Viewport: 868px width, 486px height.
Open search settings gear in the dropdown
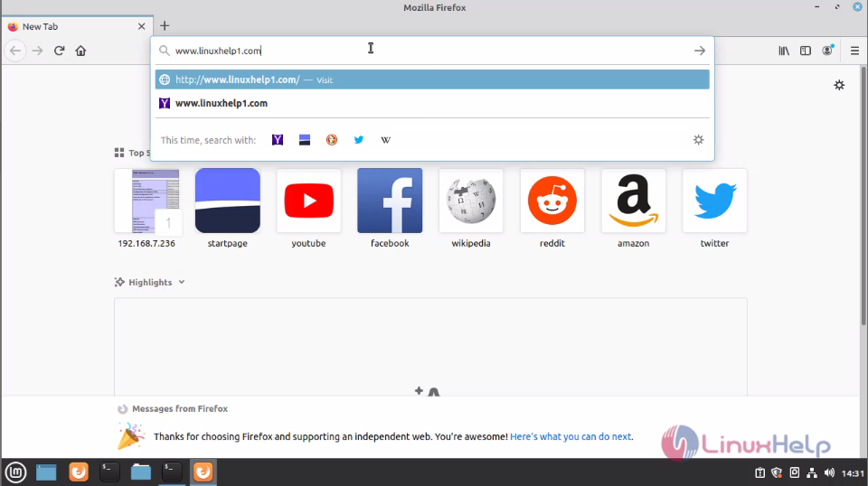699,140
